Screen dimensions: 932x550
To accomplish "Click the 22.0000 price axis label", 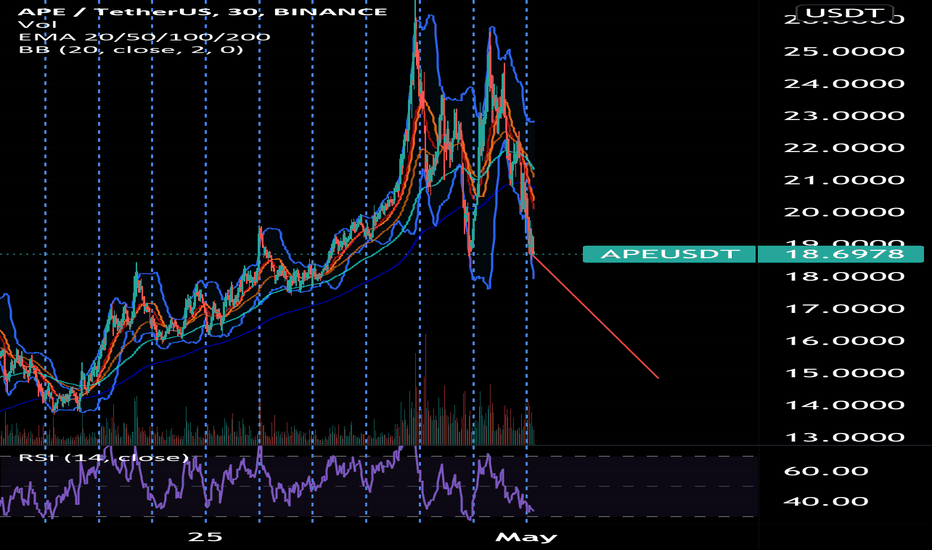I will pos(845,148).
